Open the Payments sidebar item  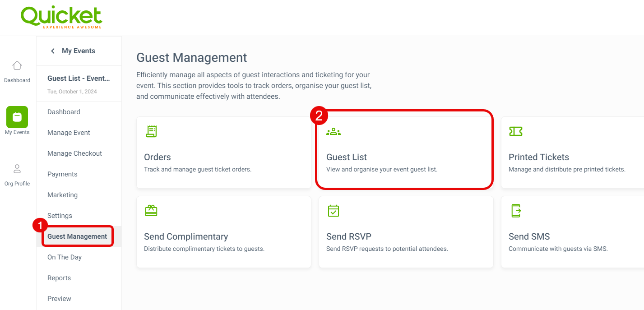62,174
